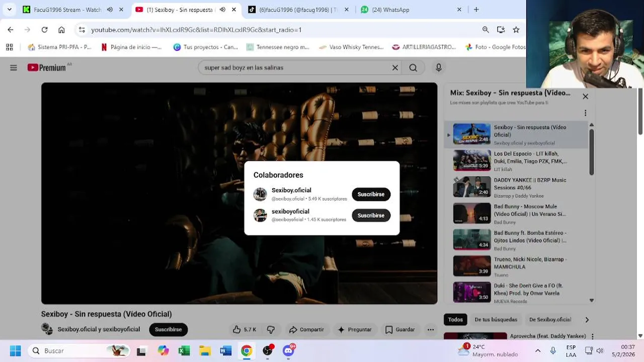644x362 pixels.
Task: Open Discord from taskbar
Action: [288, 350]
